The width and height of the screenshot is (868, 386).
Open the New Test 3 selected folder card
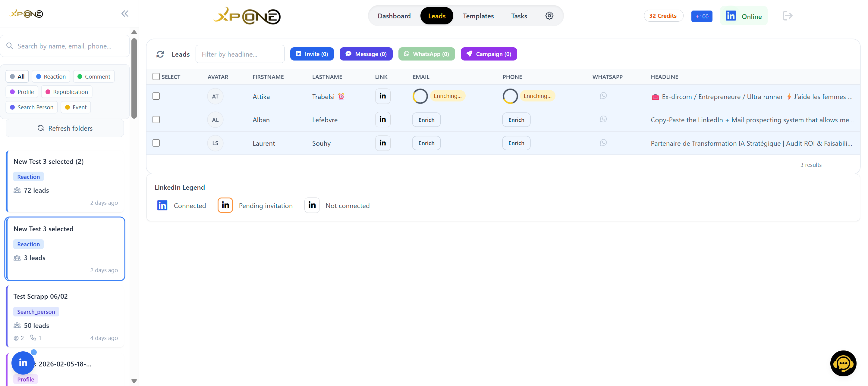pyautogui.click(x=65, y=249)
